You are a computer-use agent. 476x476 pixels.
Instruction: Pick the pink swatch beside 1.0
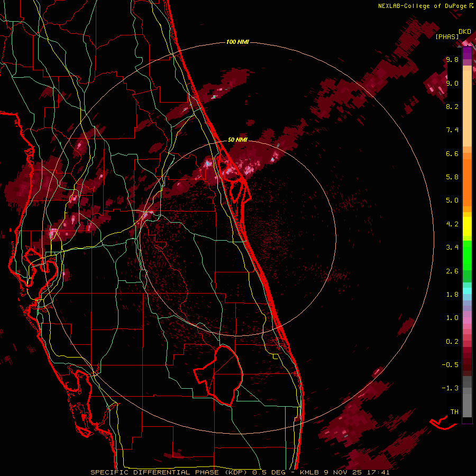(467, 321)
